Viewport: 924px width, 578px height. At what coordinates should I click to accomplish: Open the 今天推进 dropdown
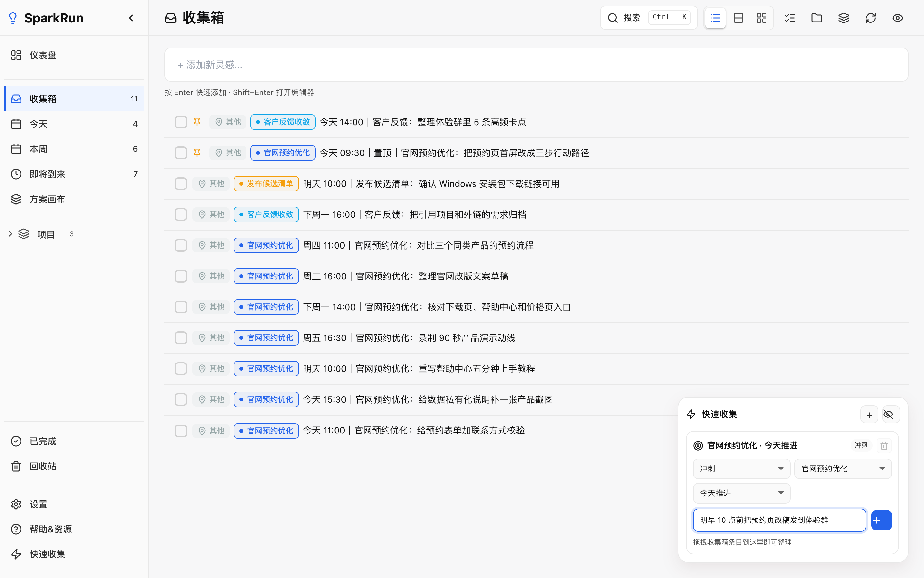[741, 493]
